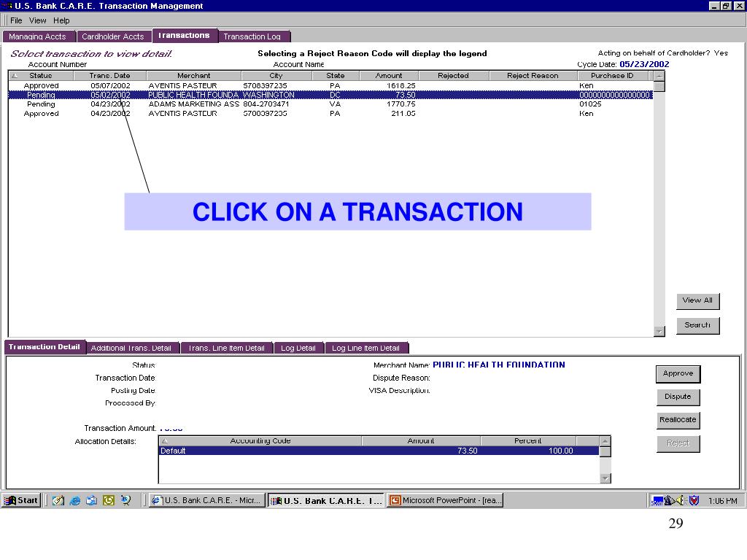Image resolution: width=747 pixels, height=560 pixels.
Task: Click the Percent column header
Action: pyautogui.click(x=528, y=441)
